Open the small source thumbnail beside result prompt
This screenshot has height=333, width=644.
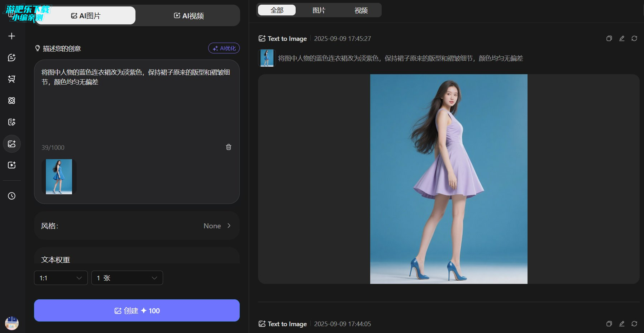[x=267, y=58]
